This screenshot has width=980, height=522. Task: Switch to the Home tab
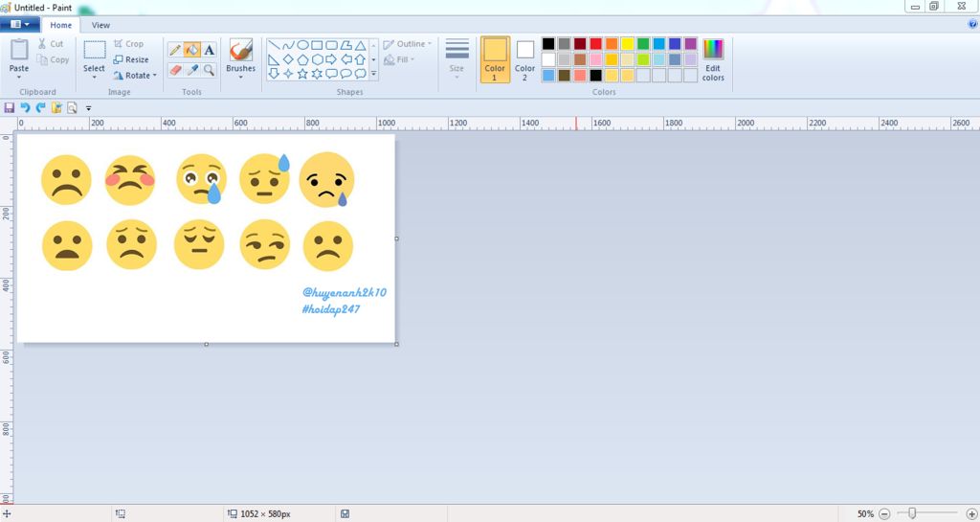tap(60, 25)
